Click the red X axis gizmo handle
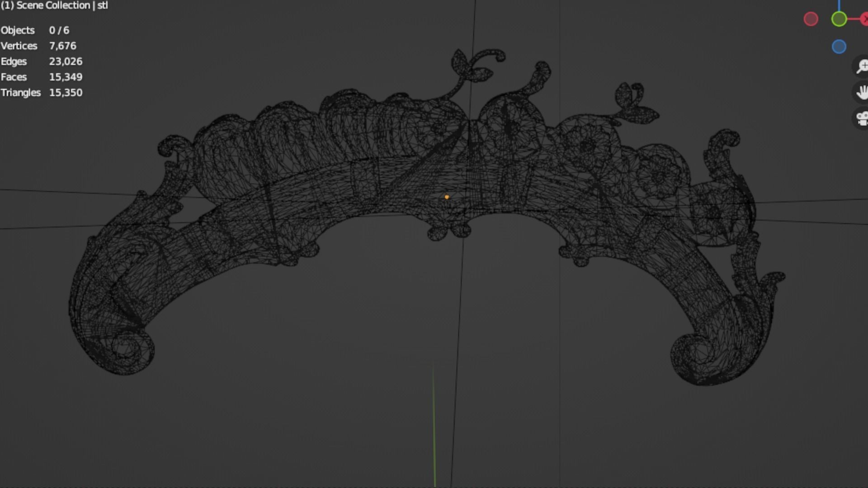Image resolution: width=868 pixels, height=488 pixels. click(x=864, y=19)
